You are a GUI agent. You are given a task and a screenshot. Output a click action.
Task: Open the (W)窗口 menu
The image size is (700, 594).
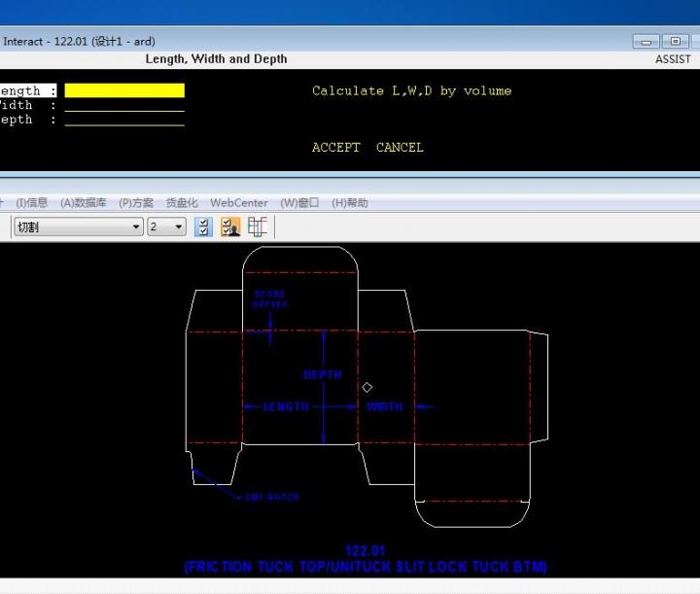pos(299,203)
